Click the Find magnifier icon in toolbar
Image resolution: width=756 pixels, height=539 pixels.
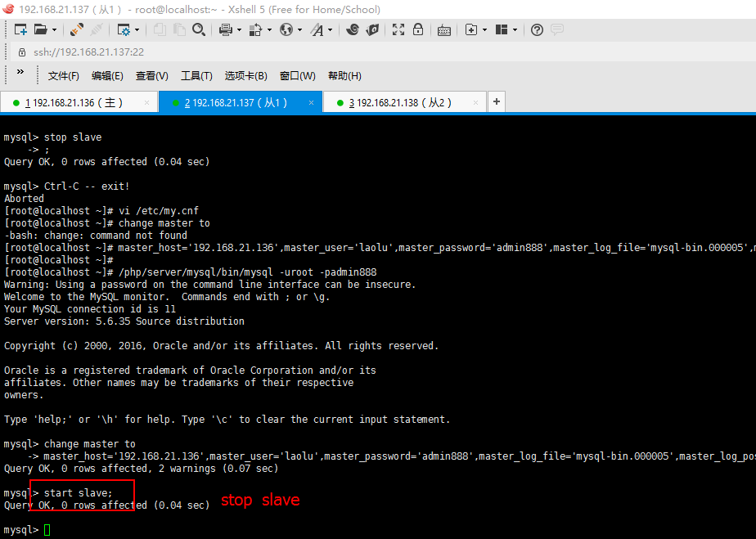tap(199, 30)
